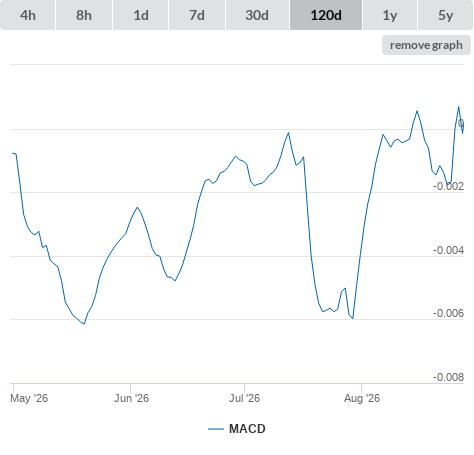474x455 pixels.
Task: Click the -0.004 y-axis label
Action: (448, 250)
